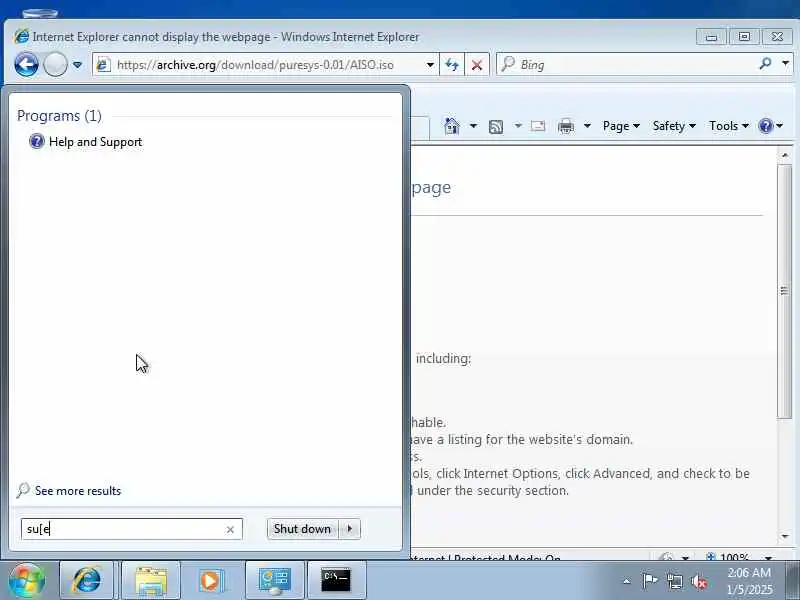Viewport: 800px width, 600px height.
Task: Click the network tray icon
Action: 674,581
